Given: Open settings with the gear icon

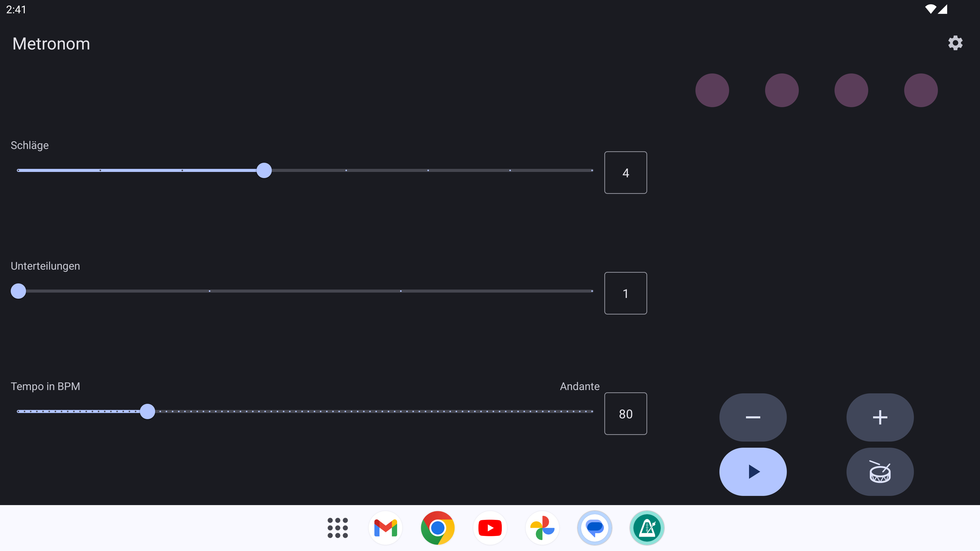Looking at the screenshot, I should pyautogui.click(x=955, y=43).
